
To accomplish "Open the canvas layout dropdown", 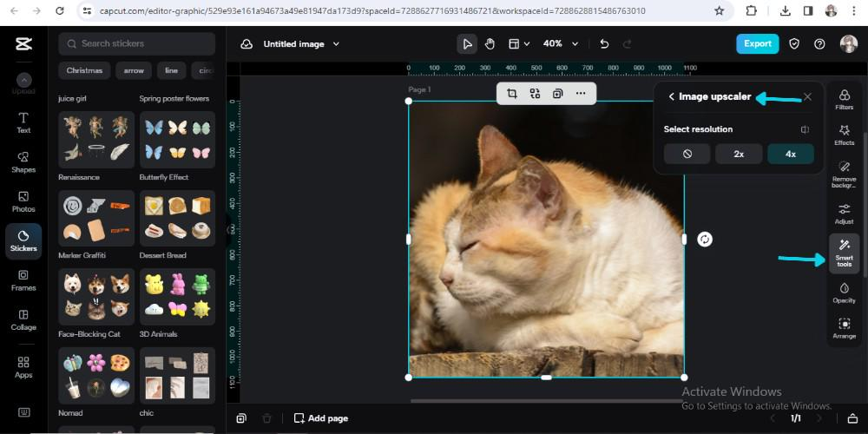I will pyautogui.click(x=519, y=43).
